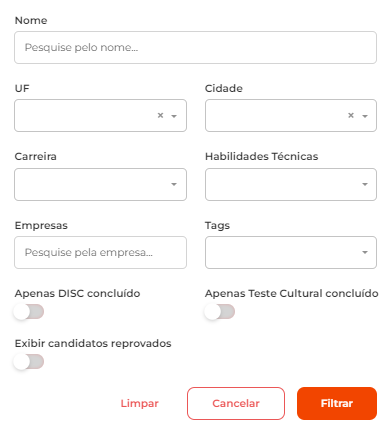Focus the Nome search input field
The width and height of the screenshot is (392, 437).
[x=195, y=47]
